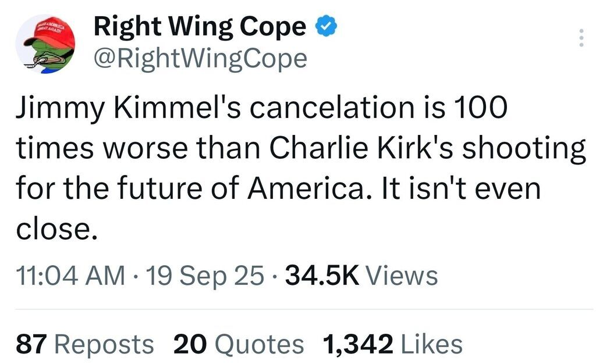The width and height of the screenshot is (596, 364).
Task: Show the 1,342 Likes list
Action: [x=393, y=344]
